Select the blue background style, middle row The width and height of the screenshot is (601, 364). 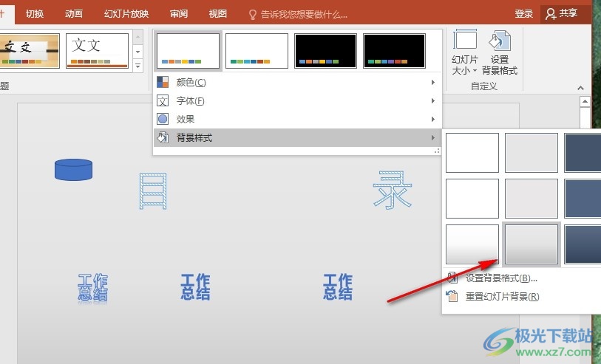point(583,199)
